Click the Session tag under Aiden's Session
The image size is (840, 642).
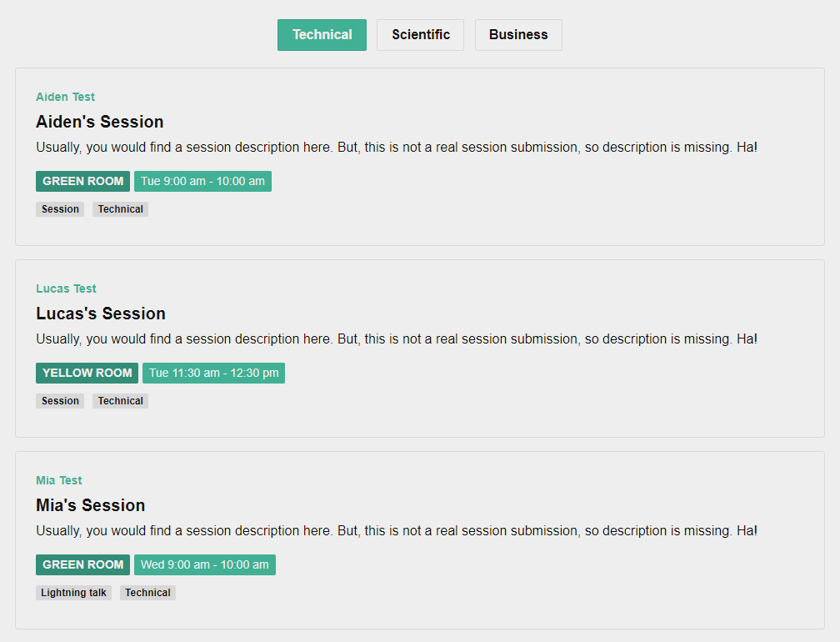tap(60, 209)
